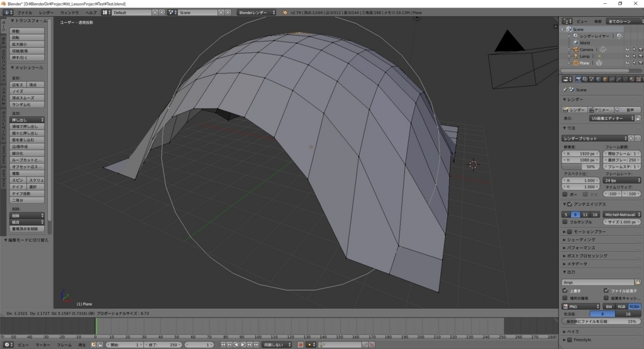
Task: Click the info editor type icon
Action: tap(8, 13)
